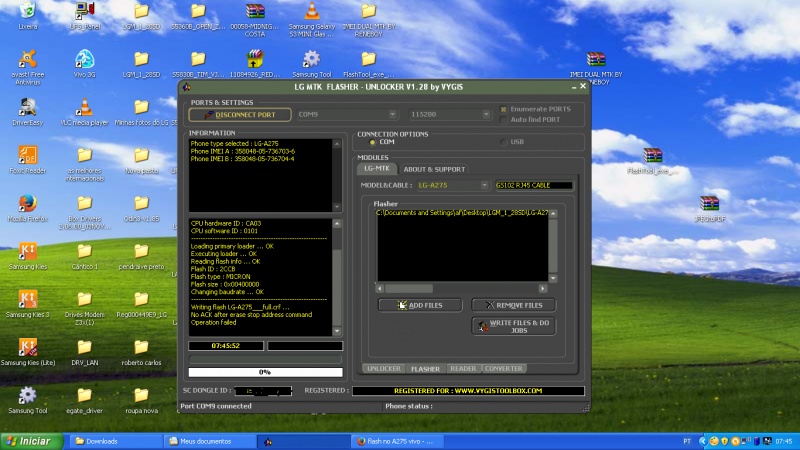Switch to the READER tab

tap(463, 368)
